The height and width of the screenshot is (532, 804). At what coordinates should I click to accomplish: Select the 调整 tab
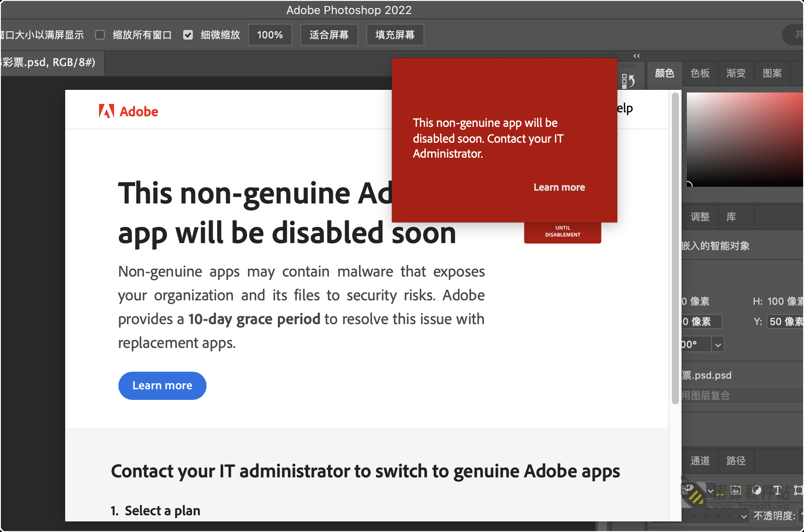pyautogui.click(x=700, y=217)
